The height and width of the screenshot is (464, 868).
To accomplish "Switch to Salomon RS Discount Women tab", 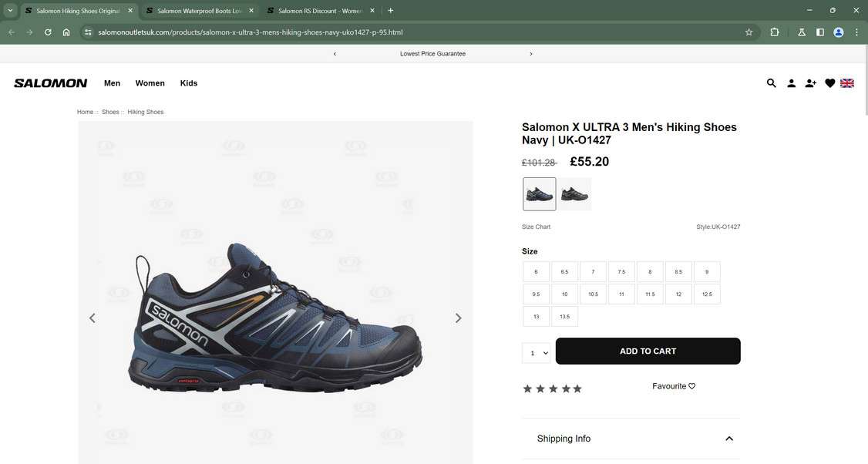I will click(320, 11).
